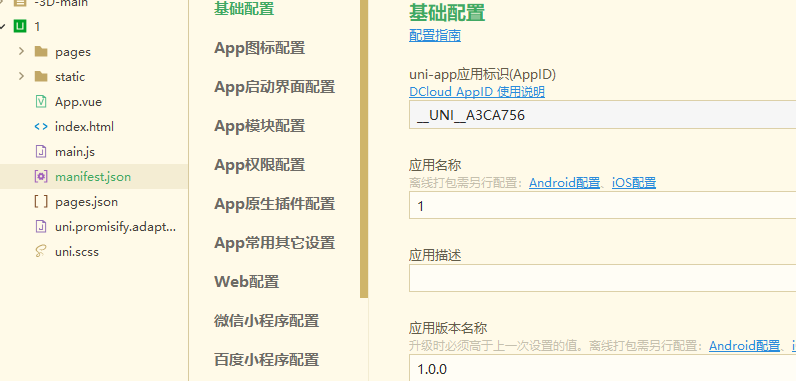This screenshot has width=796, height=381.
Task: Open the App模块配置 section
Action: tap(259, 126)
